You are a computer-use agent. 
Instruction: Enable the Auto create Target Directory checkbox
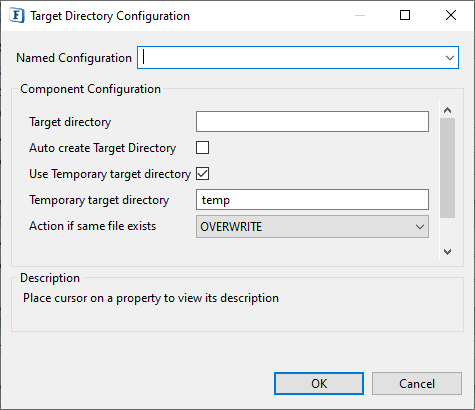click(x=203, y=148)
